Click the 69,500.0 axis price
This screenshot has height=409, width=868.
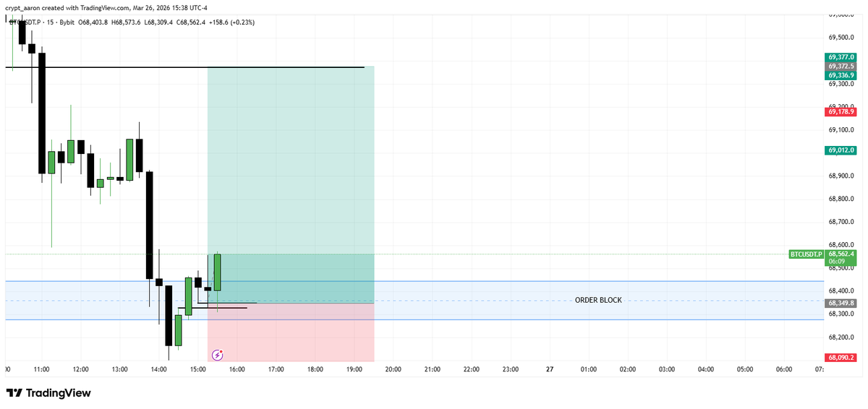click(841, 38)
